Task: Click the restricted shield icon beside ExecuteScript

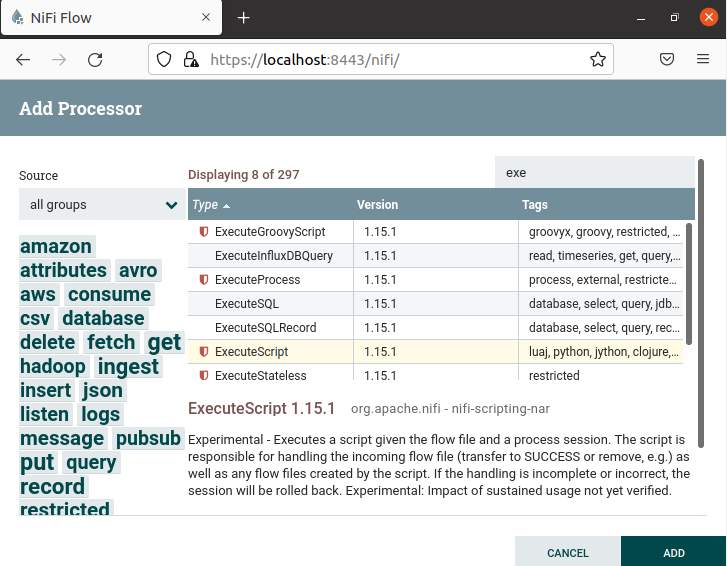Action: click(204, 352)
